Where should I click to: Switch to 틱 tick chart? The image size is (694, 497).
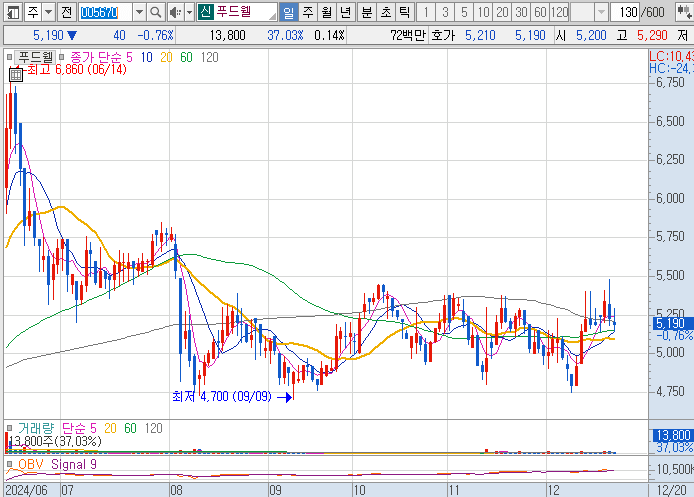click(x=405, y=12)
